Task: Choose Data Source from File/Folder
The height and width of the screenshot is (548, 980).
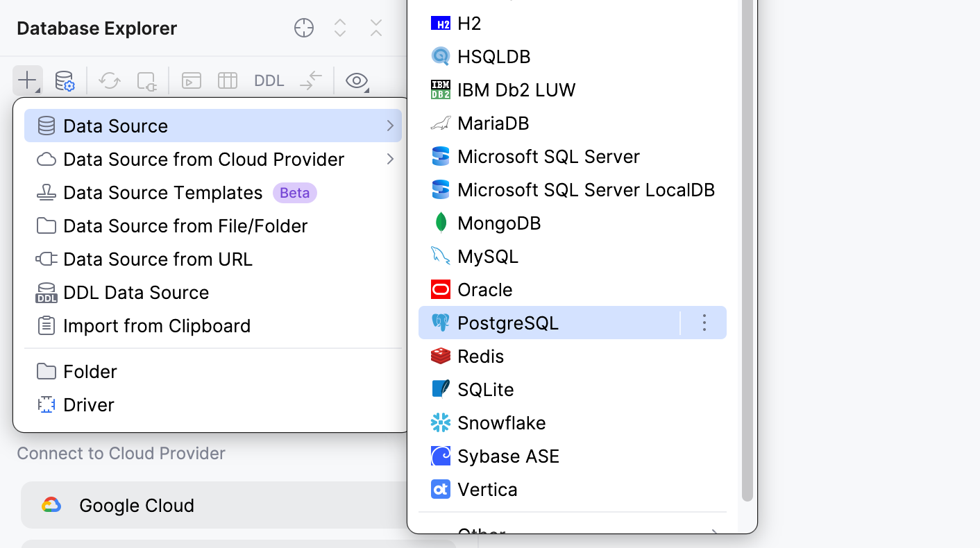Action: coord(213,225)
